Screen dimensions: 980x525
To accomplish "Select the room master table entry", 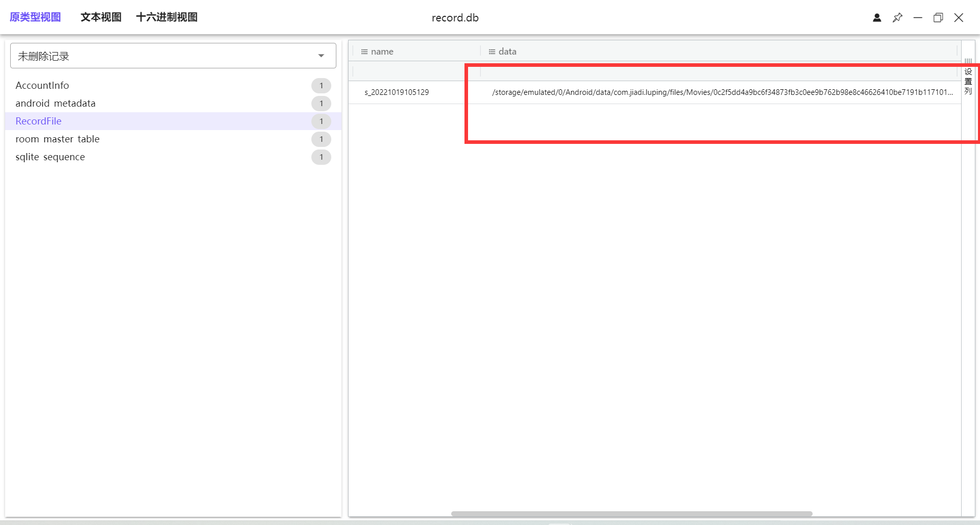I will click(x=173, y=139).
